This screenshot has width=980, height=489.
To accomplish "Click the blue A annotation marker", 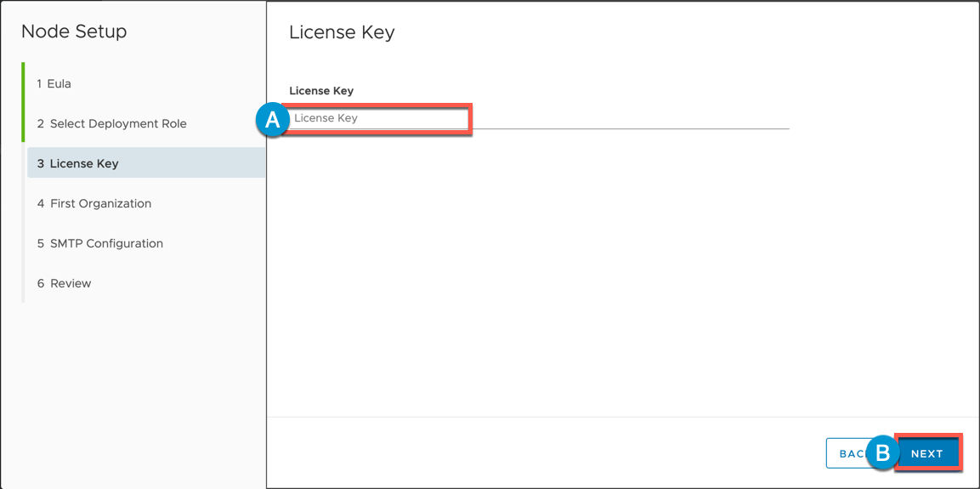I will (x=273, y=120).
